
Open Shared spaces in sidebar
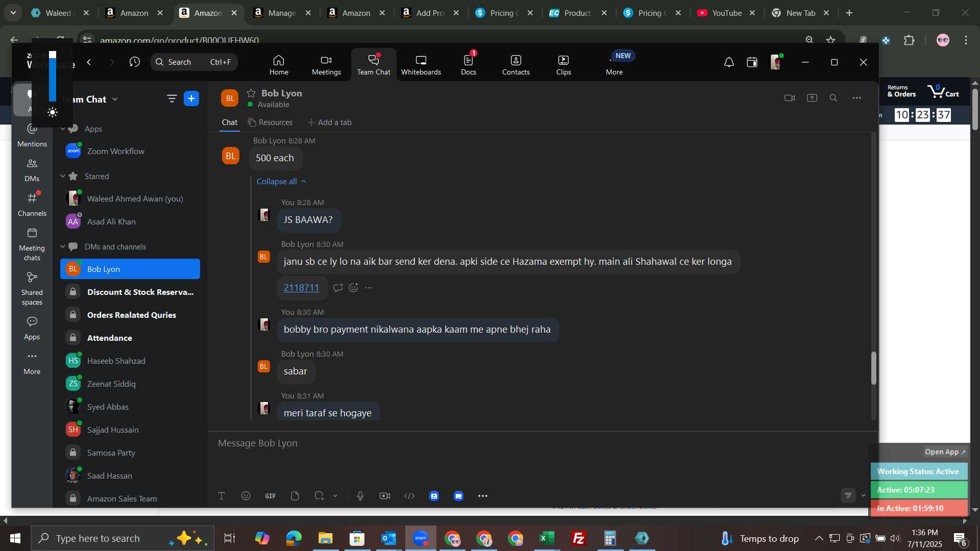(32, 289)
